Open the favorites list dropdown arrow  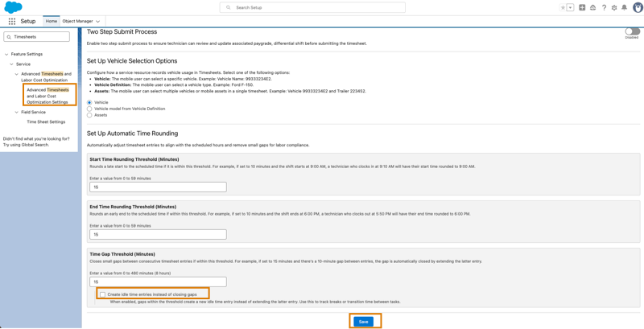coord(571,7)
